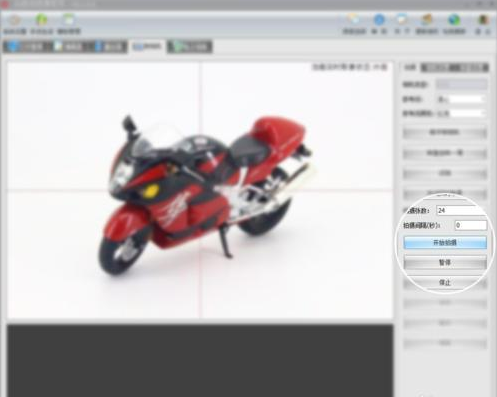497x397 pixels.
Task: Open the topmost greyed combo box in the right panel
Action: pyautogui.click(x=462, y=84)
